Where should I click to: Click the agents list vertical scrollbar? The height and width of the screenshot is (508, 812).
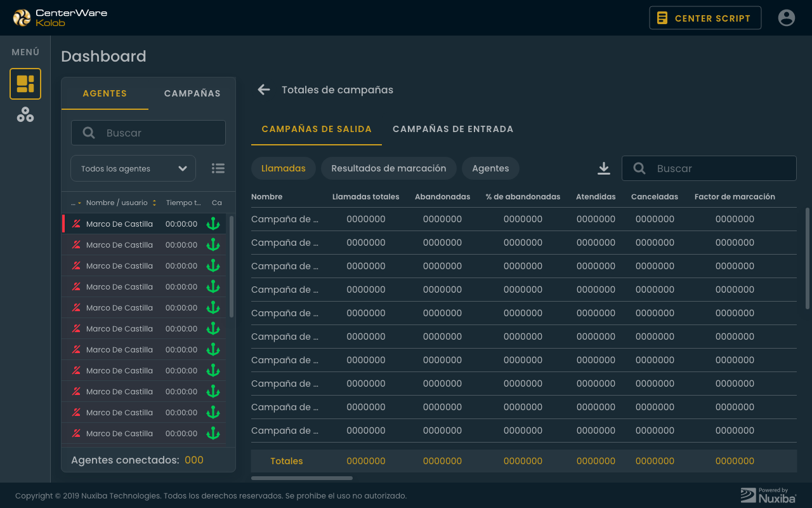pos(232,267)
